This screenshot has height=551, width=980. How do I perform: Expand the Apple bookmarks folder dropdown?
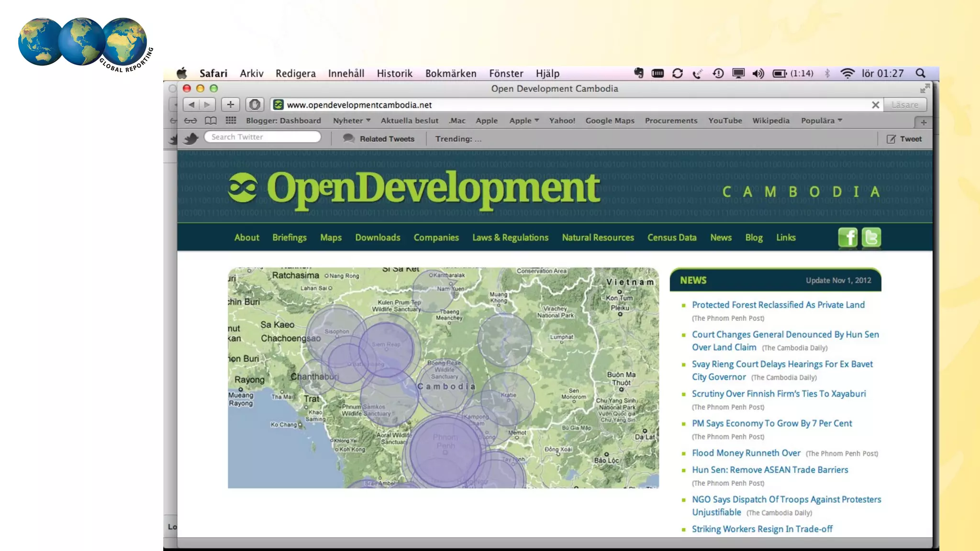[x=524, y=121]
